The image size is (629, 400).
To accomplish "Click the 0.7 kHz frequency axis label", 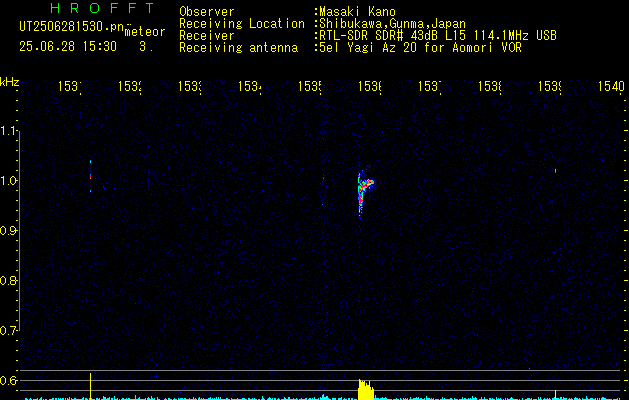I will click(9, 331).
